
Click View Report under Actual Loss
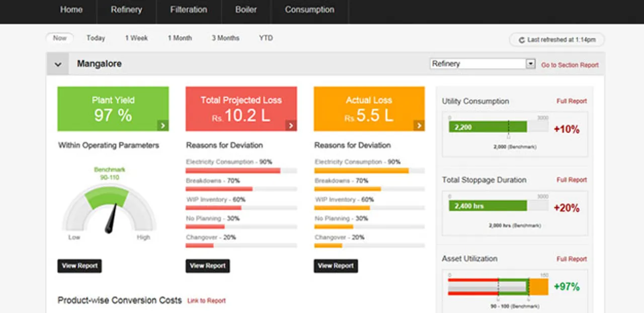[x=336, y=266]
